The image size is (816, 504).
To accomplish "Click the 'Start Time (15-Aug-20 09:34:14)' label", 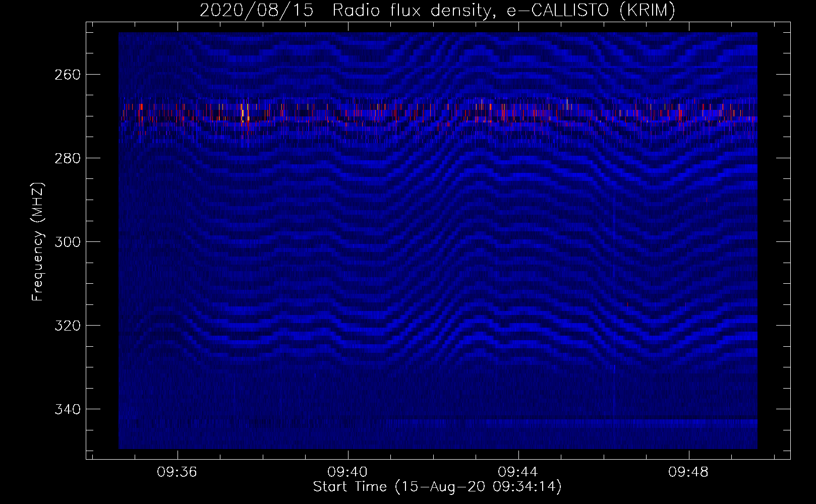I will tap(437, 487).
